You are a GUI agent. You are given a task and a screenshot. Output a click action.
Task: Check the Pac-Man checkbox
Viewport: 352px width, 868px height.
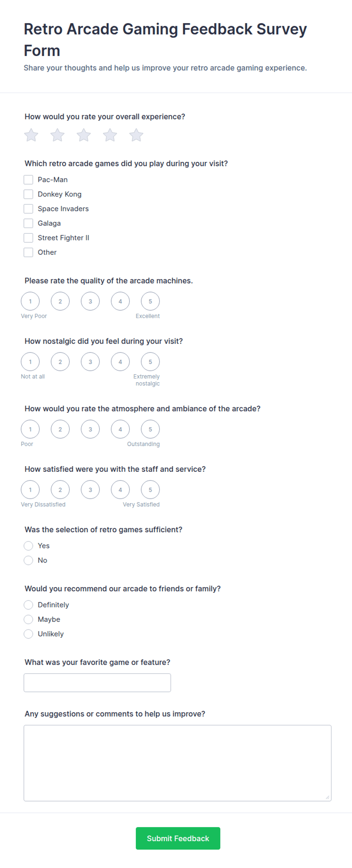[x=28, y=180]
